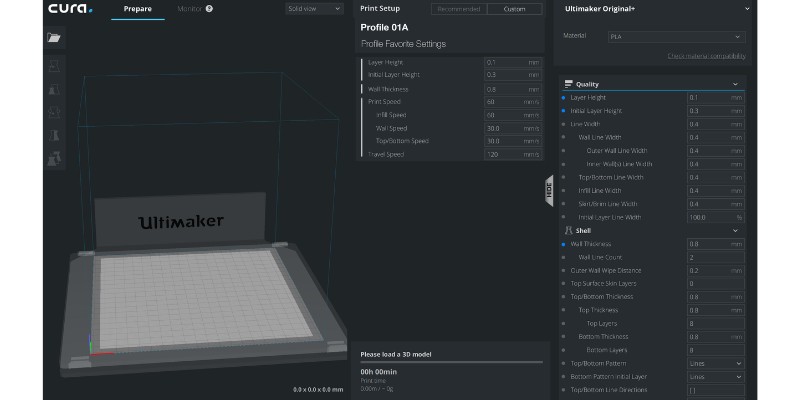Toggle the dot beside Line Width
This screenshot has height=400, width=800.
pos(563,124)
